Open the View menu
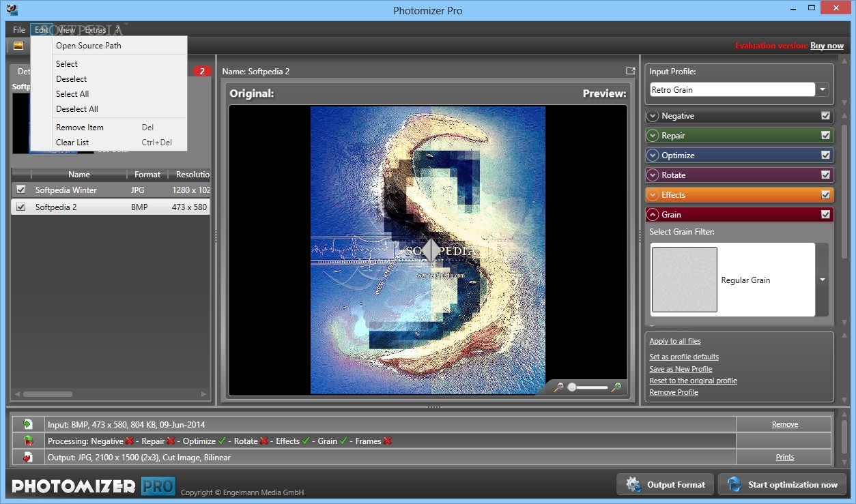 point(67,30)
